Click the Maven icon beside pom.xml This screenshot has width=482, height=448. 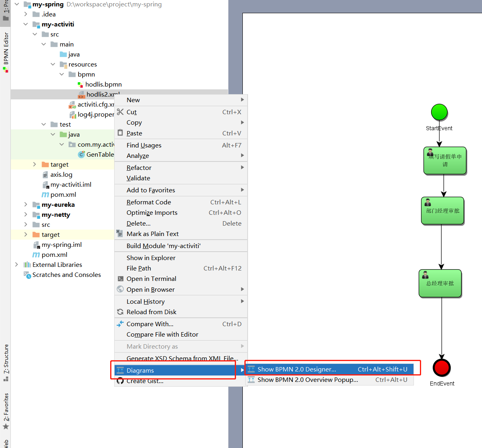pyautogui.click(x=46, y=194)
